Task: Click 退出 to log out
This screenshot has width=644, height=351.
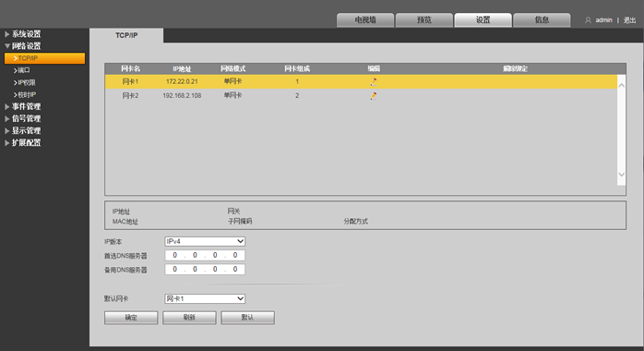Action: tap(629, 20)
